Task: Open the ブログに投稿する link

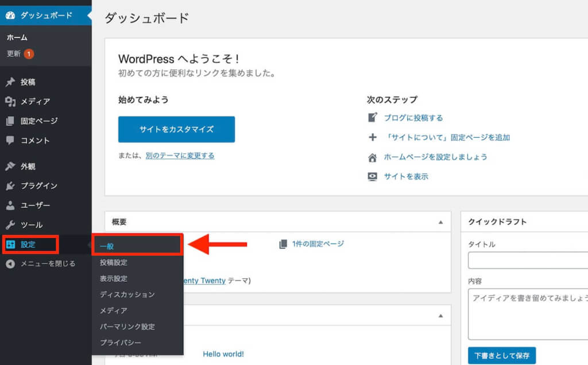Action: (413, 118)
